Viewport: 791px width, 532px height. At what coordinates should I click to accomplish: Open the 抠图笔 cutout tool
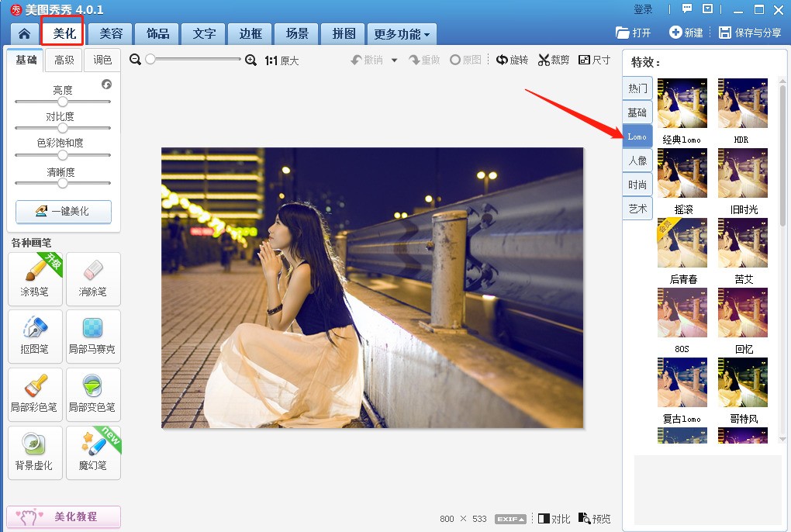click(x=35, y=336)
